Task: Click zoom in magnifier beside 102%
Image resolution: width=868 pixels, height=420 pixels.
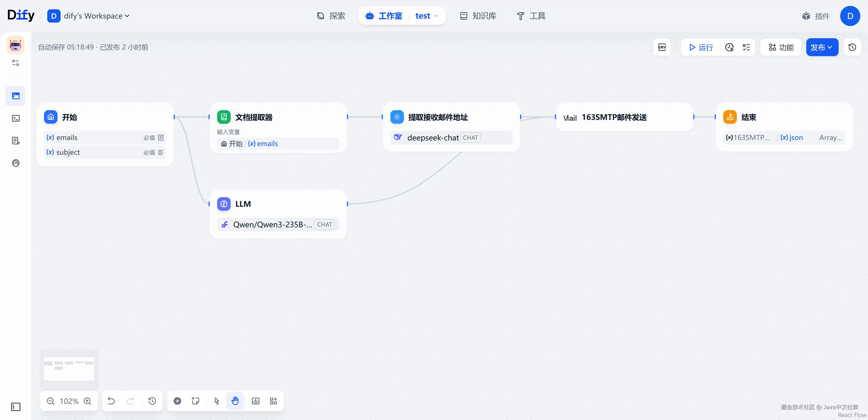Action: click(88, 401)
